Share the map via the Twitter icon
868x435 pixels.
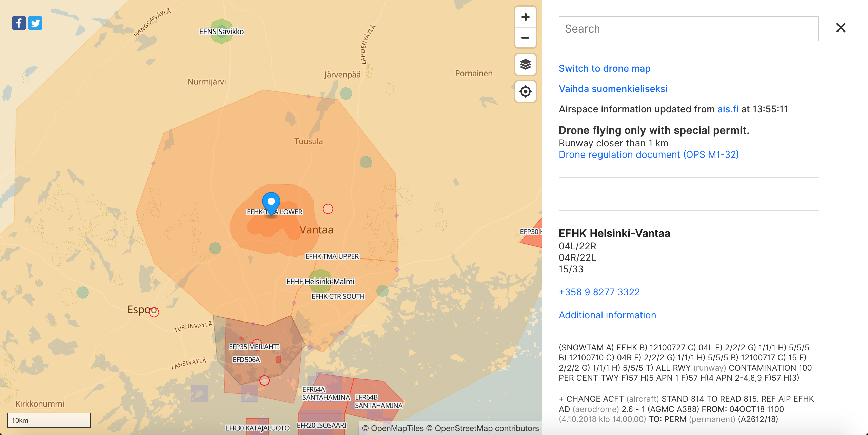tap(35, 23)
